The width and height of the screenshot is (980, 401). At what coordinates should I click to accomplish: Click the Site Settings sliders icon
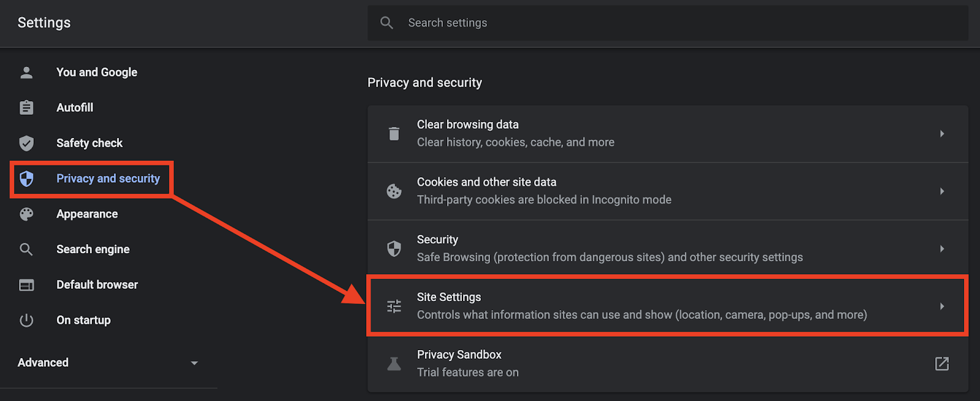coord(394,306)
